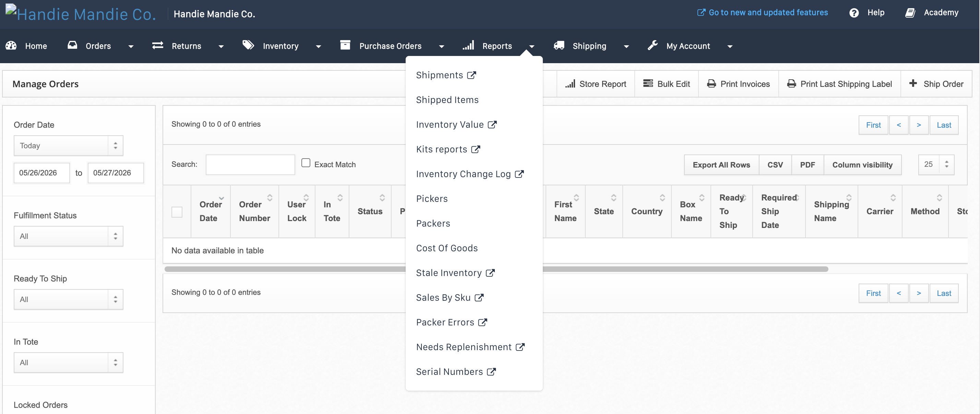
Task: Expand the Returns menu arrow
Action: 221,46
